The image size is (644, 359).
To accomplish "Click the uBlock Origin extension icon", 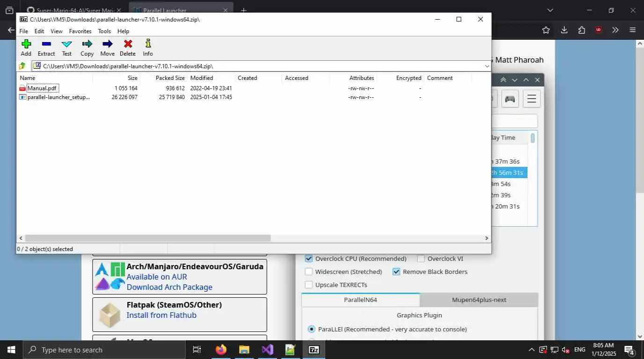I will [x=599, y=30].
